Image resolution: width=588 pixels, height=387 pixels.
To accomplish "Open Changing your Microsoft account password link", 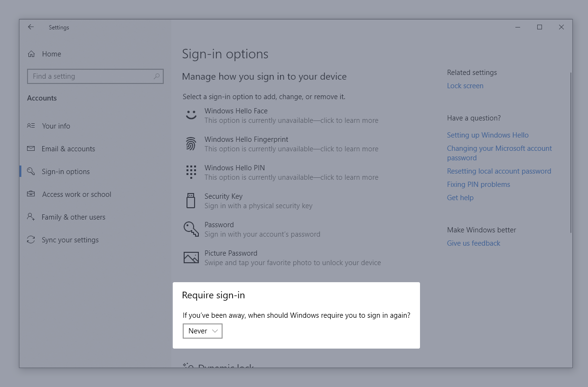I will [x=499, y=153].
